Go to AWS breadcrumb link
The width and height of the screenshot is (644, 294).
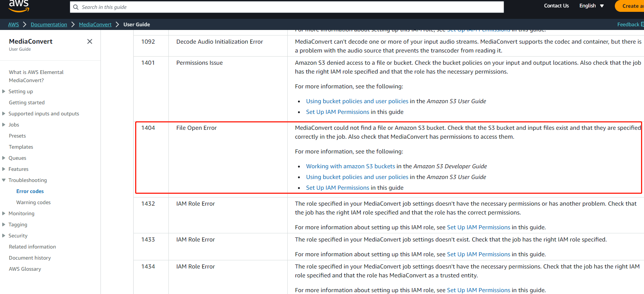(x=13, y=24)
